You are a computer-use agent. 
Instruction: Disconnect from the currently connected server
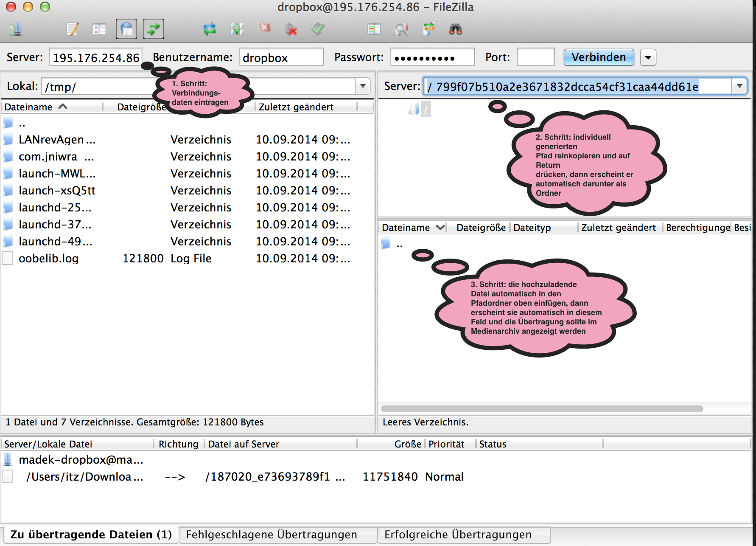click(291, 29)
